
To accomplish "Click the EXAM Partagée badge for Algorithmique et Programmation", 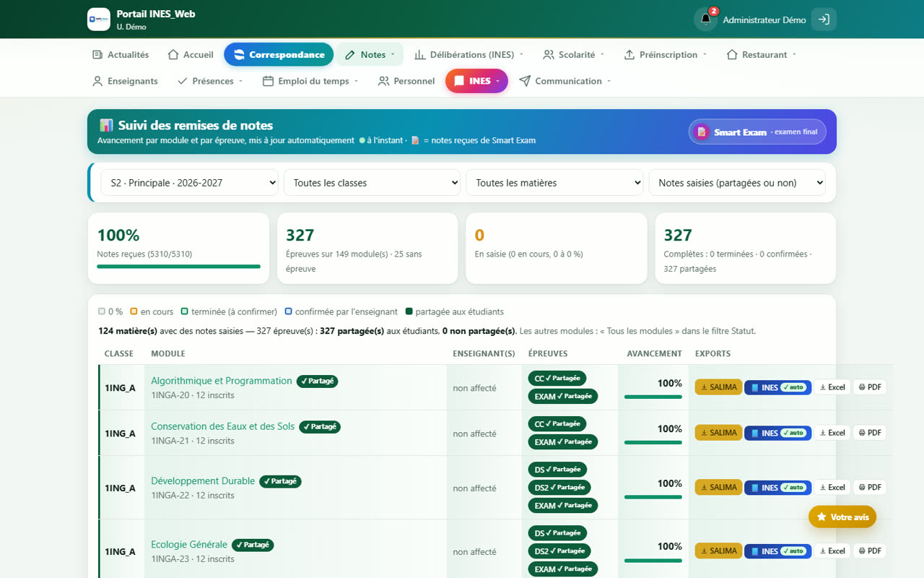I will click(563, 397).
